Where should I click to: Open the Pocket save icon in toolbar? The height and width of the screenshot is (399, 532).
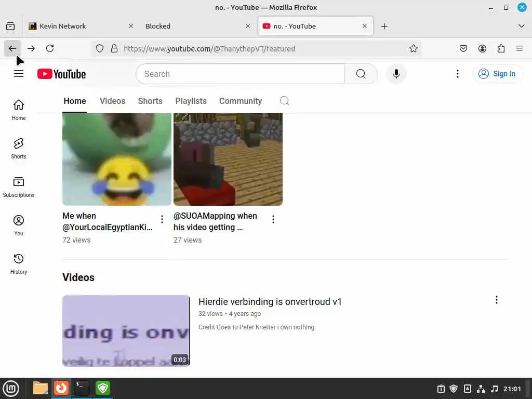(463, 48)
